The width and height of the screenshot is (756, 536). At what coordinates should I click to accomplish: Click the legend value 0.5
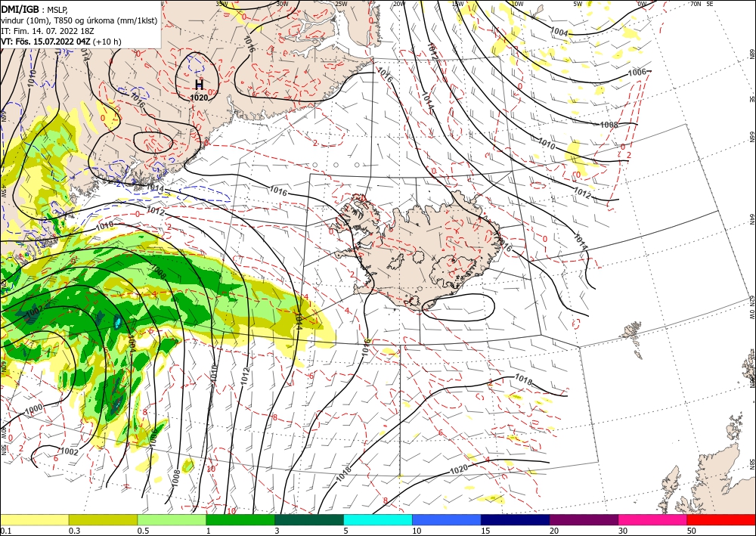tap(143, 531)
